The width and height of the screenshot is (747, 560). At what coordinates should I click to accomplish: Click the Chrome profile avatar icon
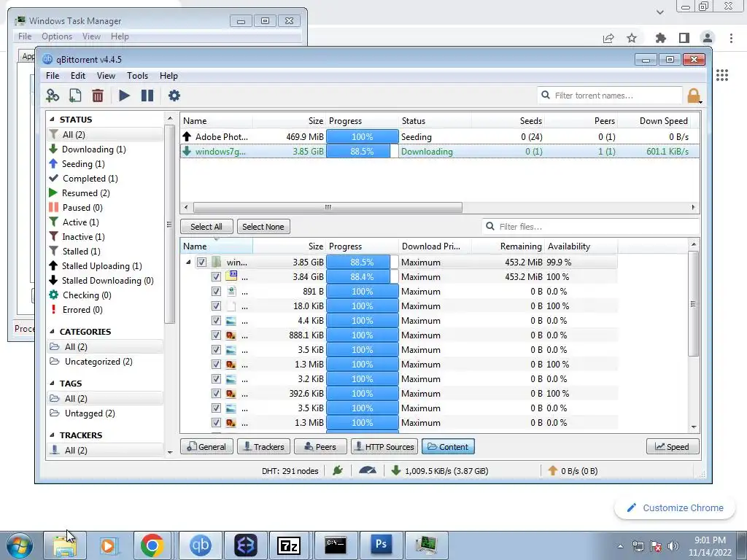708,38
